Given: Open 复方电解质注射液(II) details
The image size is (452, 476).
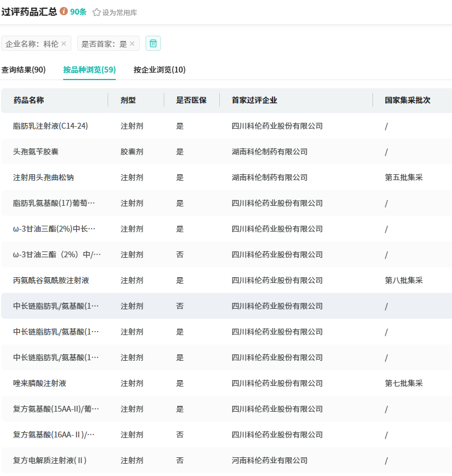Looking at the screenshot, I should point(50,460).
